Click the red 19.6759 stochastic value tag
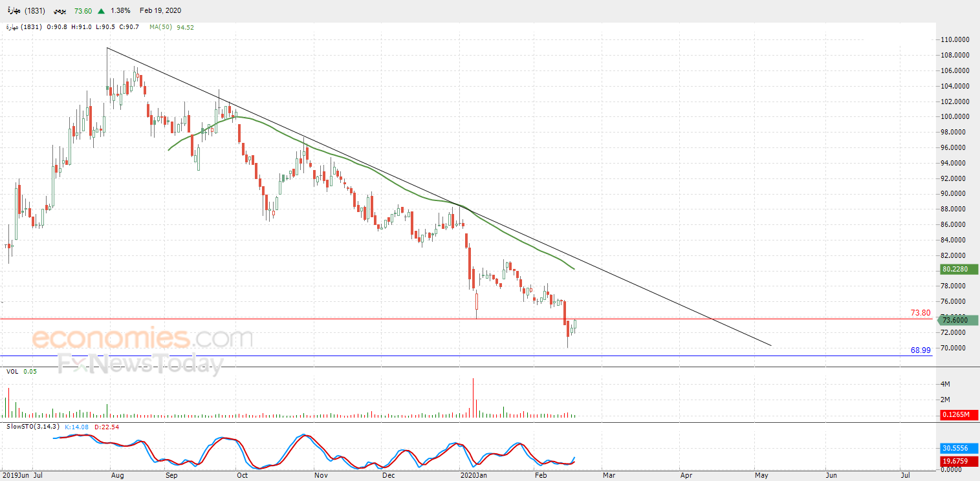 pos(959,461)
